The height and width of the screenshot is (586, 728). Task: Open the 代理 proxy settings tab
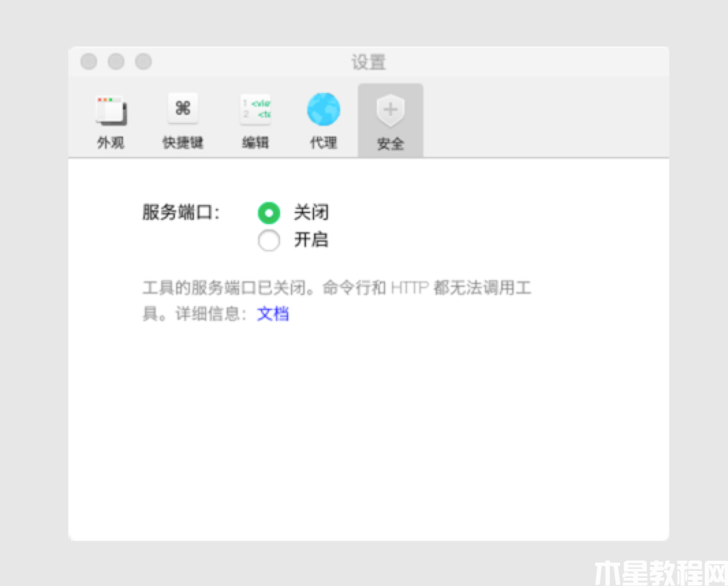click(x=324, y=122)
